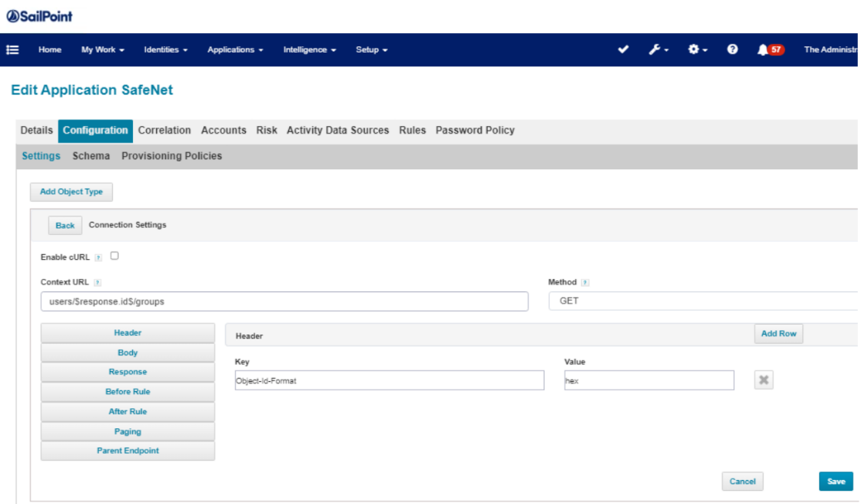Viewport: 861px width, 504px height.
Task: Click the Add Object Type button
Action: point(71,192)
